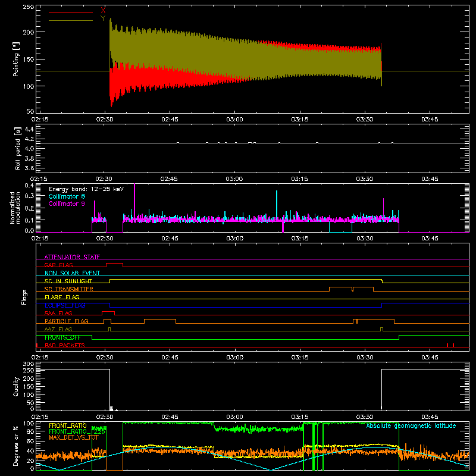Click the 3.6 tick on Roll period axis
This screenshot has height=476, width=476.
tap(29, 168)
